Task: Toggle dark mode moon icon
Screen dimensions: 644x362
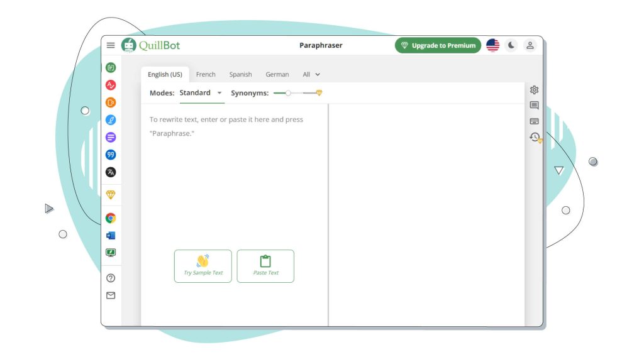Action: (511, 45)
